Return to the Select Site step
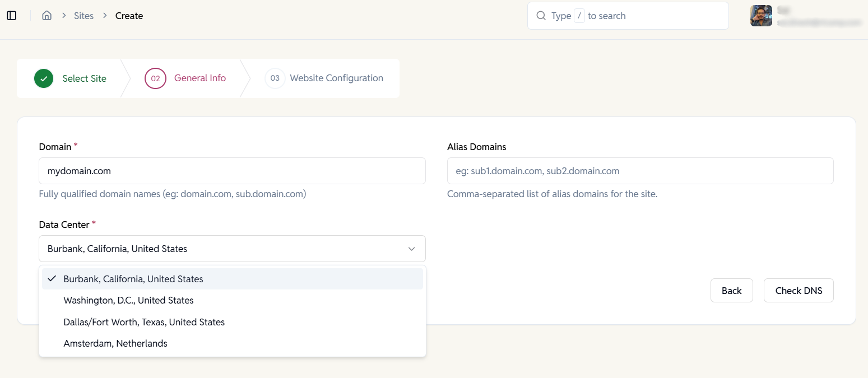868x378 pixels. (84, 78)
